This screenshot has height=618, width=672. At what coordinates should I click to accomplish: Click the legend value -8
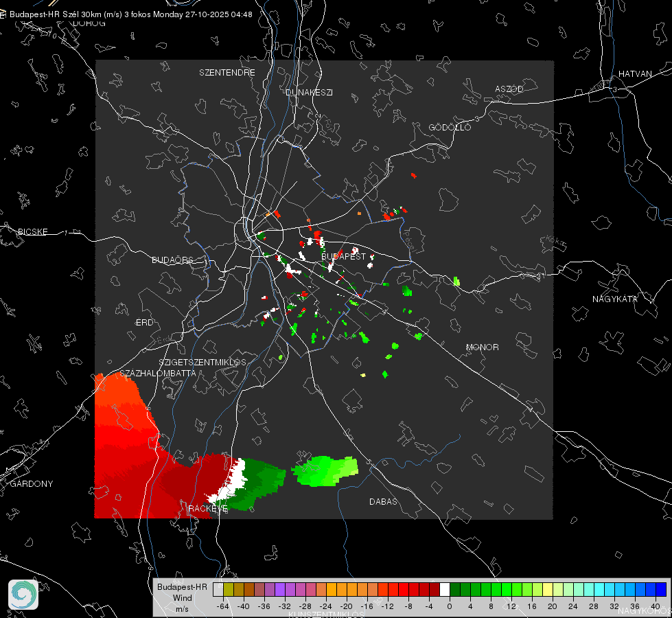pyautogui.click(x=408, y=606)
